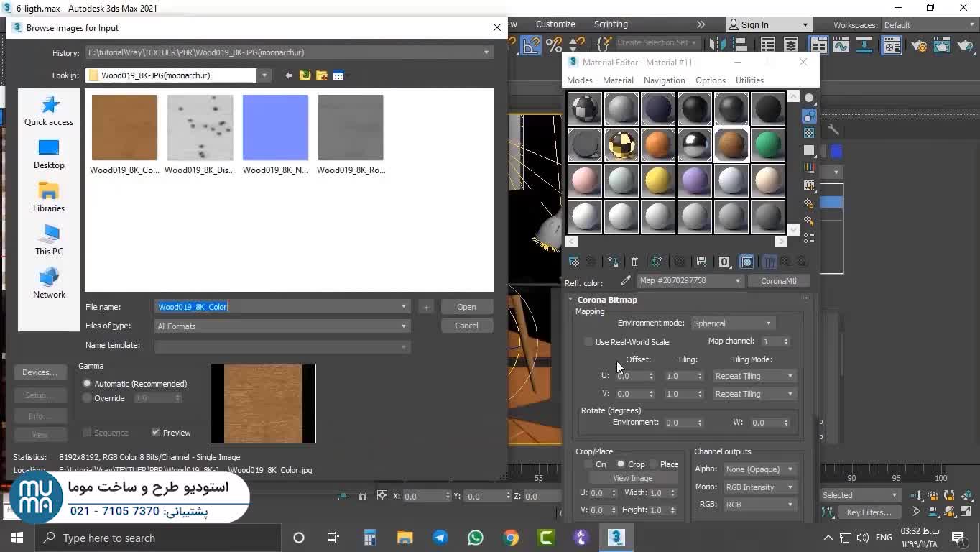980x552 pixels.
Task: Select the Override gamma radio button
Action: pos(88,398)
